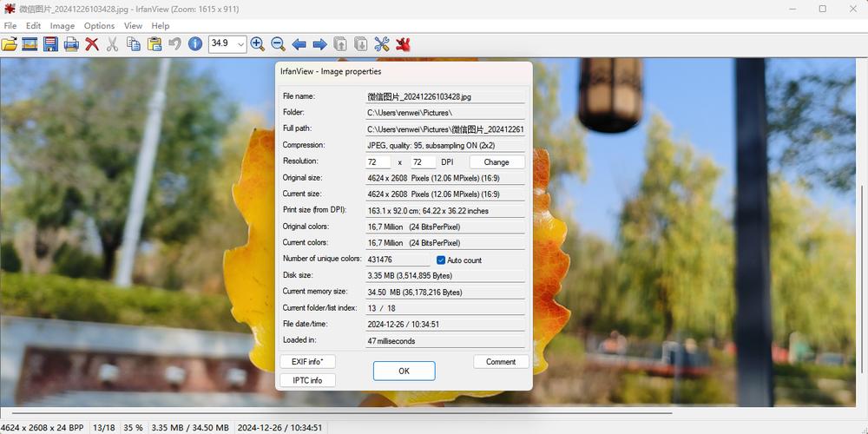Image resolution: width=868 pixels, height=434 pixels.
Task: Click the dialog's File date/time value
Action: coord(445,325)
